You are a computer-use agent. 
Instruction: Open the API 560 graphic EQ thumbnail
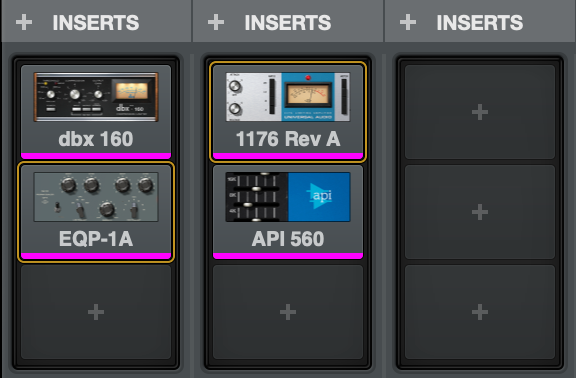point(288,197)
